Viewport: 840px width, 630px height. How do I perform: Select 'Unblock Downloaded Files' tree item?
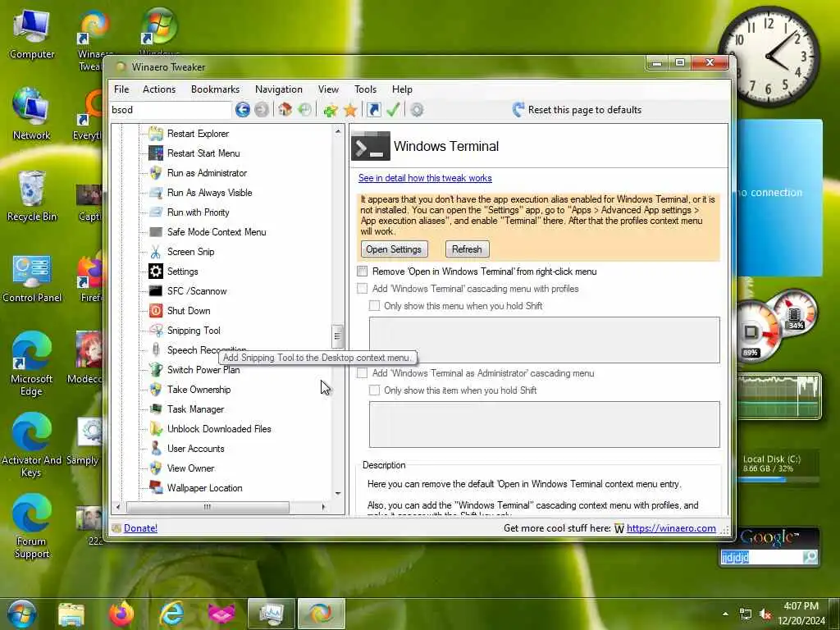tap(219, 429)
